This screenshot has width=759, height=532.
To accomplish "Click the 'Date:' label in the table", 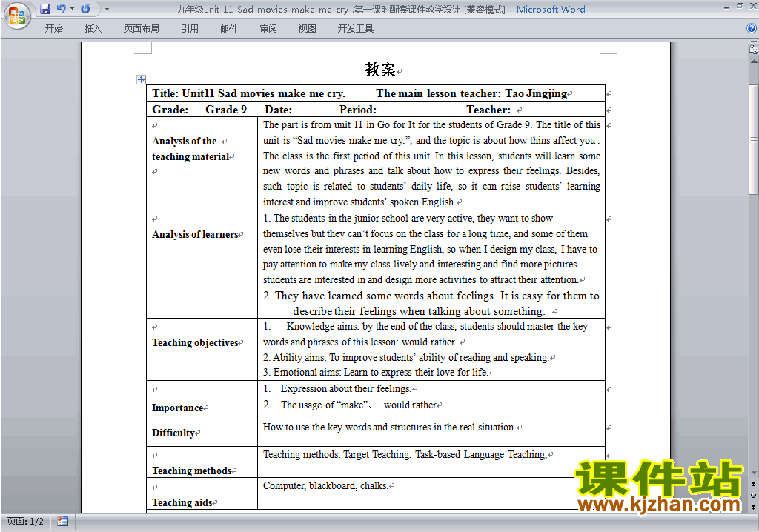I will pos(279,110).
